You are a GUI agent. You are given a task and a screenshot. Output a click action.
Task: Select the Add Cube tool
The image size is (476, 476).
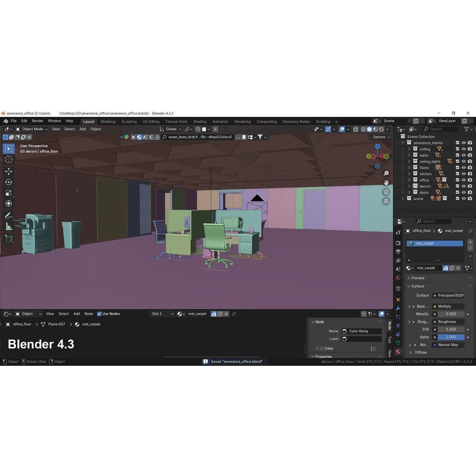click(8, 238)
